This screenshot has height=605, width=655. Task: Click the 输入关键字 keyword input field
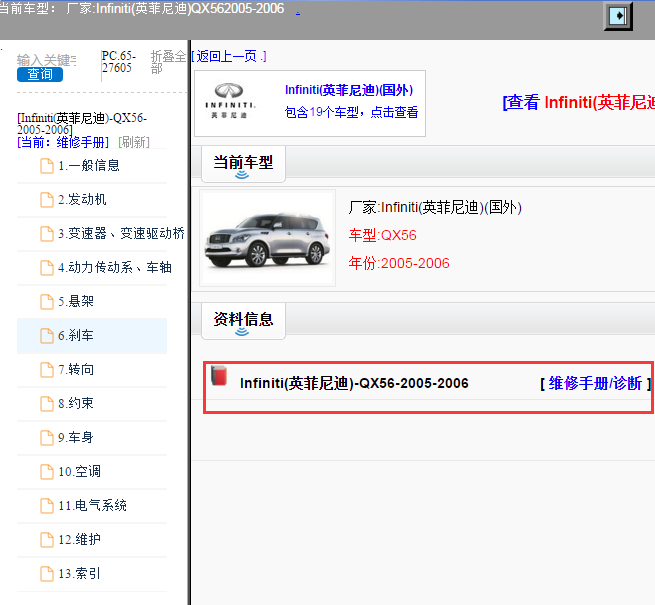coord(47,60)
